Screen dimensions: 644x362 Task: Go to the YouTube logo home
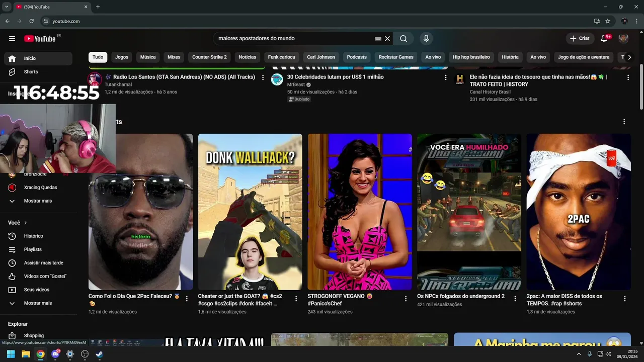pos(40,39)
